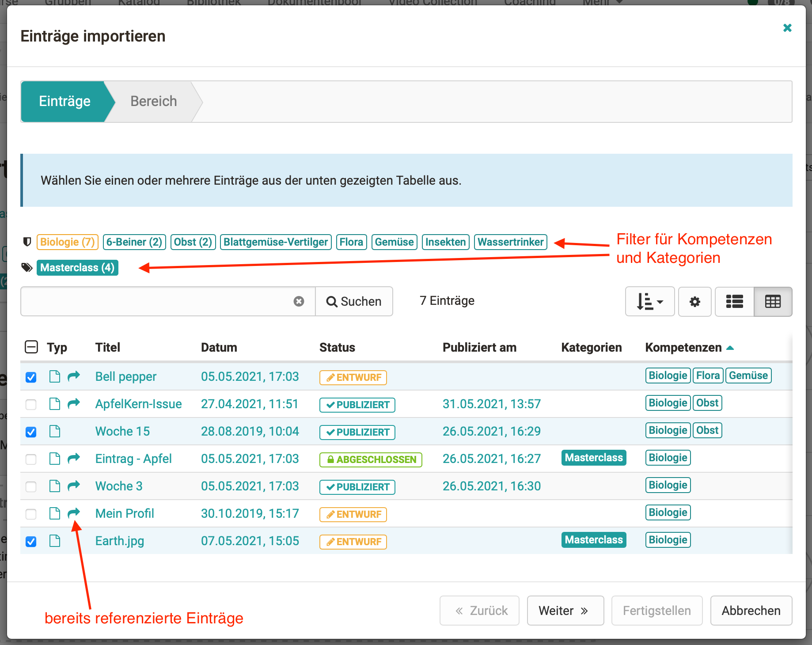Screen dimensions: 812x645
Task: Sort by Publiziert am column header
Action: [x=479, y=348]
